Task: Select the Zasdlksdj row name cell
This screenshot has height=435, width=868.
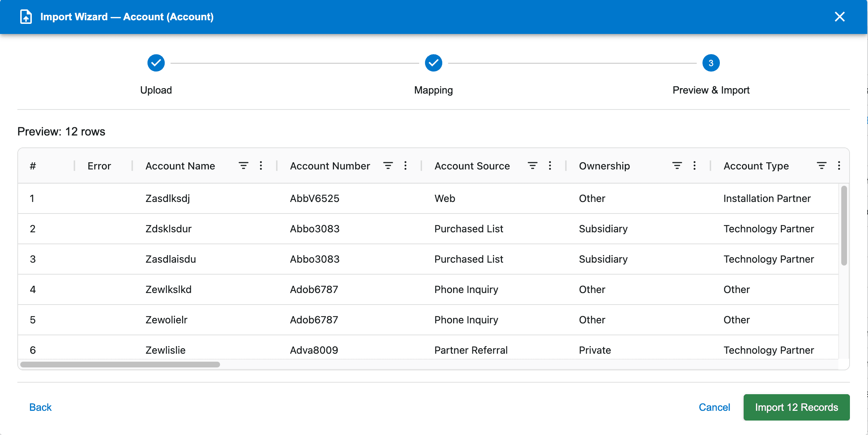Action: pos(168,198)
